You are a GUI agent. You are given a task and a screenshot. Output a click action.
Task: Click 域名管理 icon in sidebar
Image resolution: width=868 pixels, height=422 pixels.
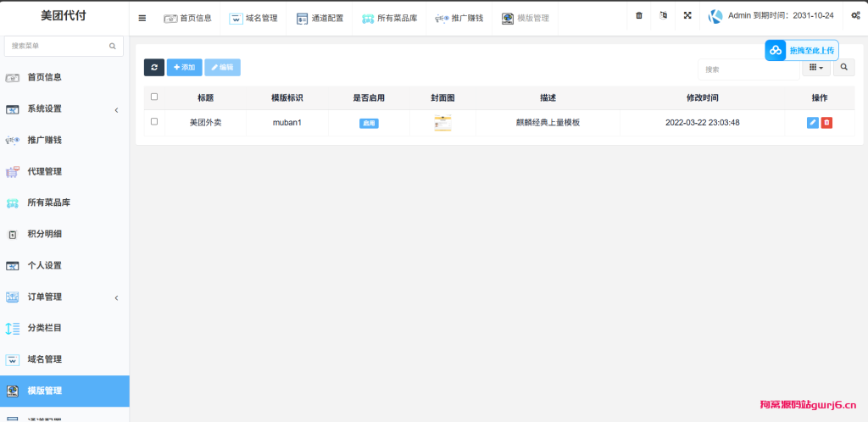pyautogui.click(x=12, y=360)
